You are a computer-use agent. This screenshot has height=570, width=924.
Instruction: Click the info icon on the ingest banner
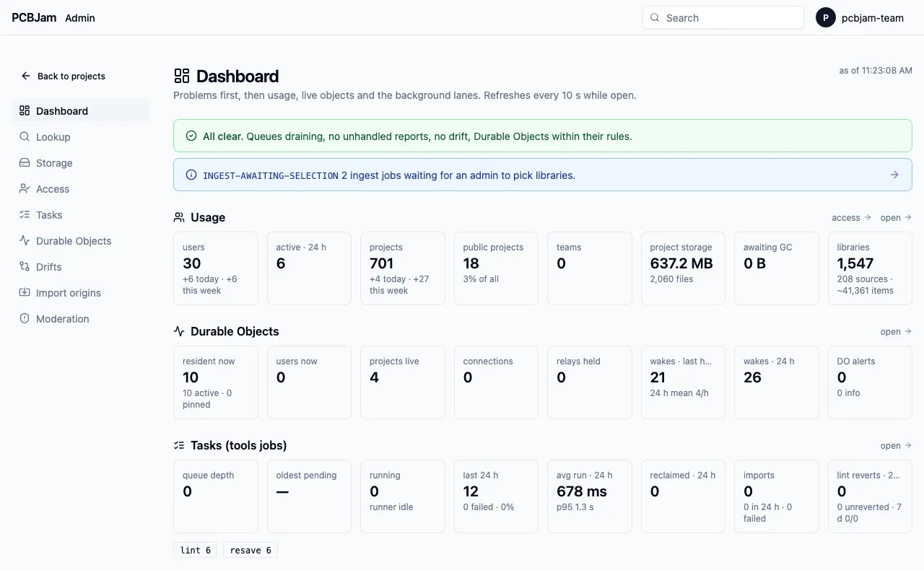(191, 175)
